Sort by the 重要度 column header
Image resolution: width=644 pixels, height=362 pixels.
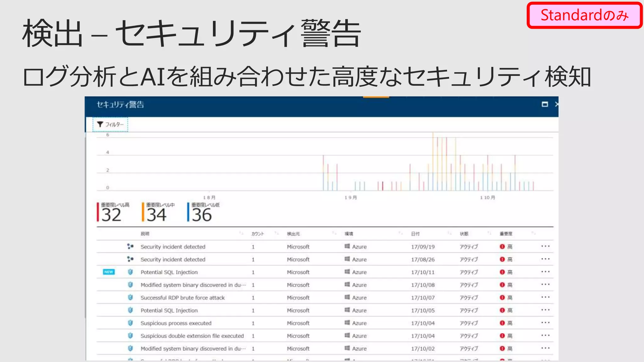(506, 234)
